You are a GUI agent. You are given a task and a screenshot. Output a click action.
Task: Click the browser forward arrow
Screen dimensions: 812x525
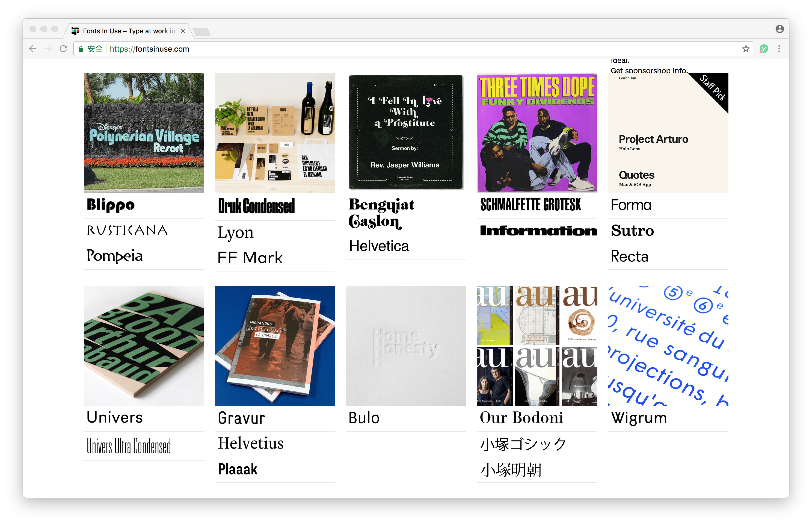click(48, 49)
